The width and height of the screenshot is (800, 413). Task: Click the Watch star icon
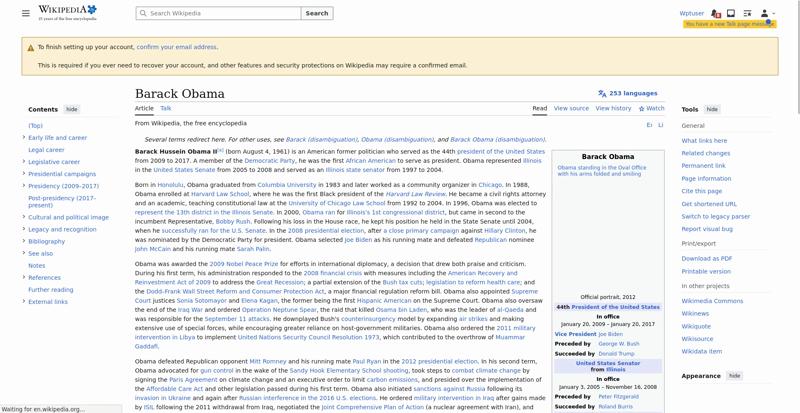(642, 109)
